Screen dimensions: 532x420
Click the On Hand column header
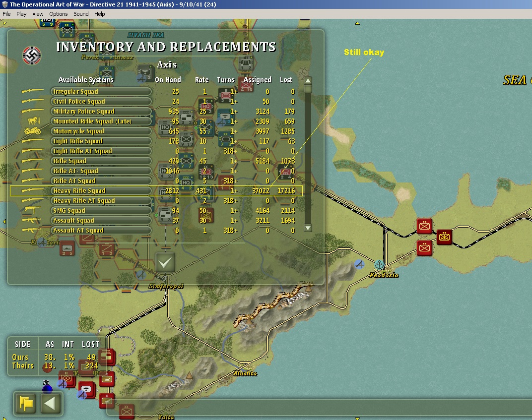168,80
